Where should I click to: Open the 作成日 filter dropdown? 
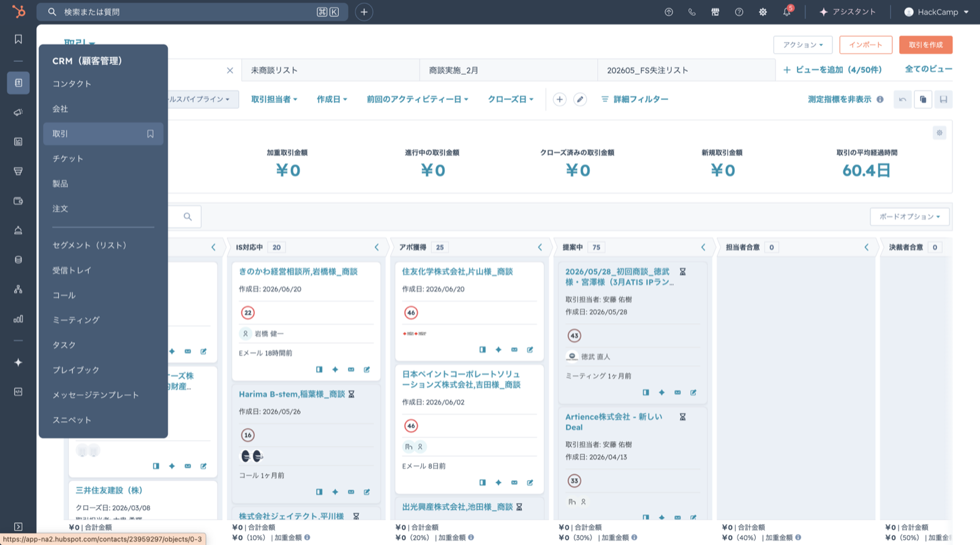[332, 99]
